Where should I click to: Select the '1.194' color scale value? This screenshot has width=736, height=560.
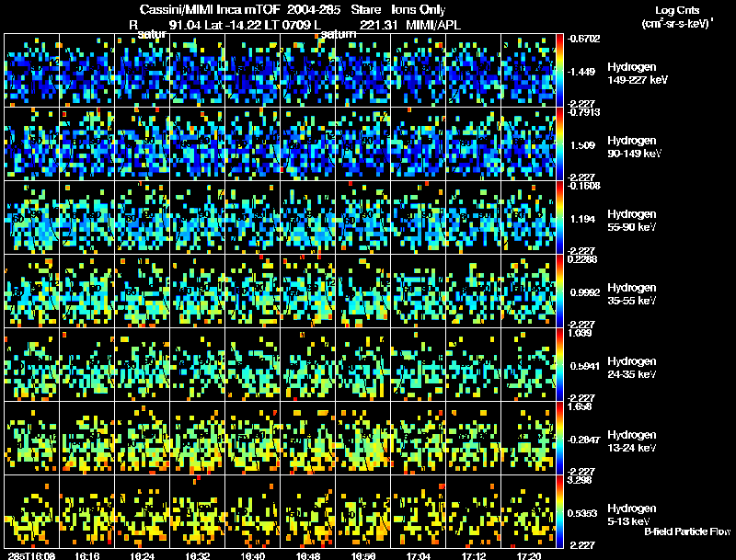pyautogui.click(x=582, y=219)
